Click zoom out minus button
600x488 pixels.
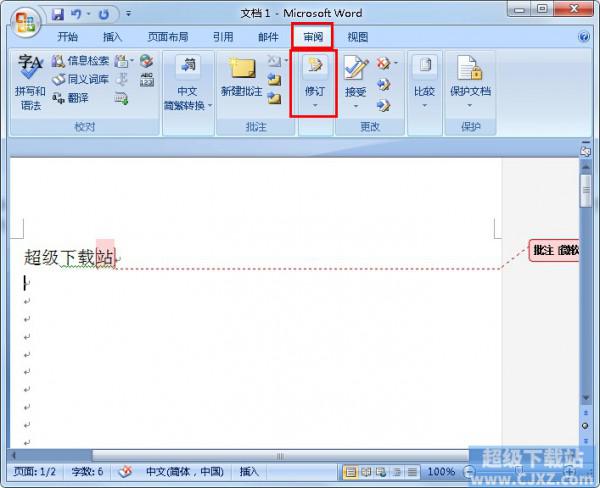469,472
